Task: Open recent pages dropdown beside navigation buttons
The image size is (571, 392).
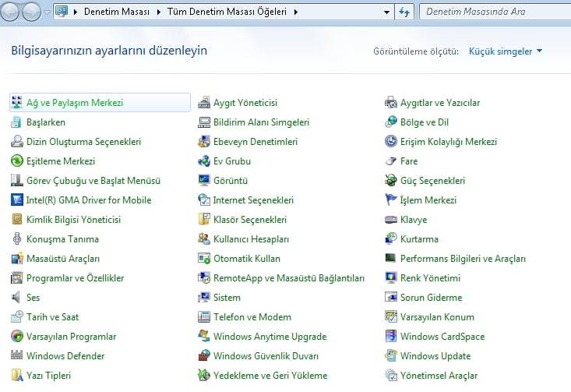Action: 47,12
